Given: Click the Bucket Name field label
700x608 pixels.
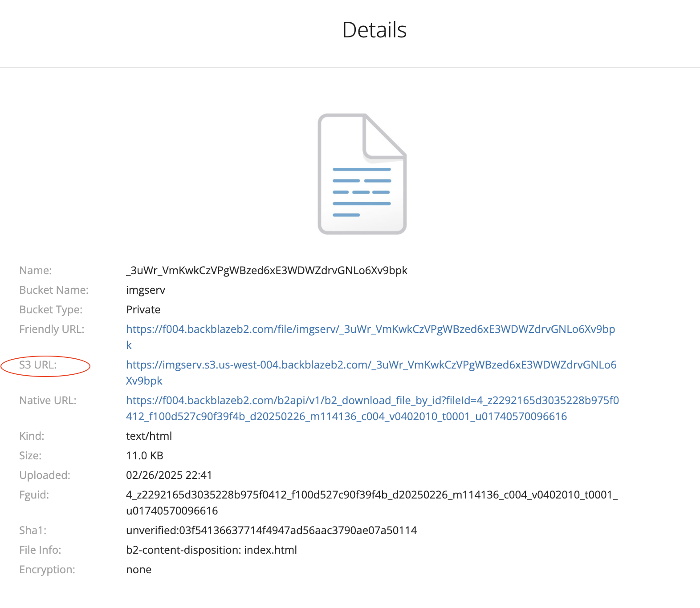Looking at the screenshot, I should (x=54, y=290).
